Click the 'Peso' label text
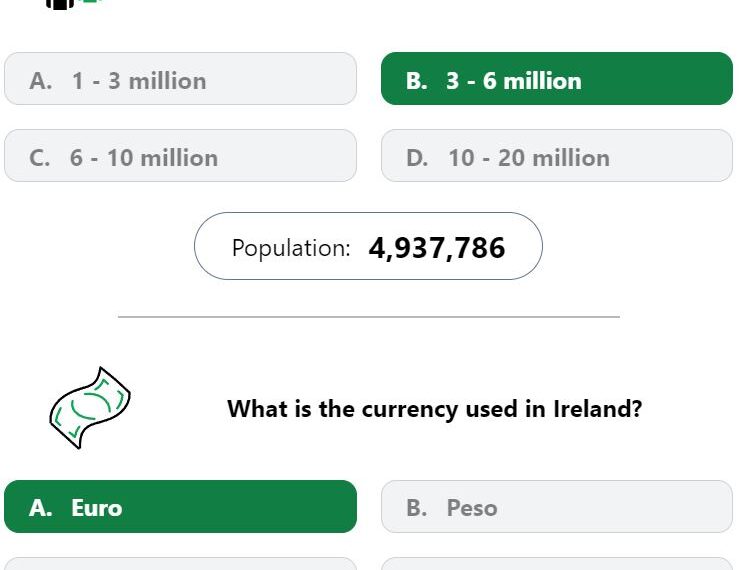This screenshot has height=570, width=741. click(x=472, y=508)
